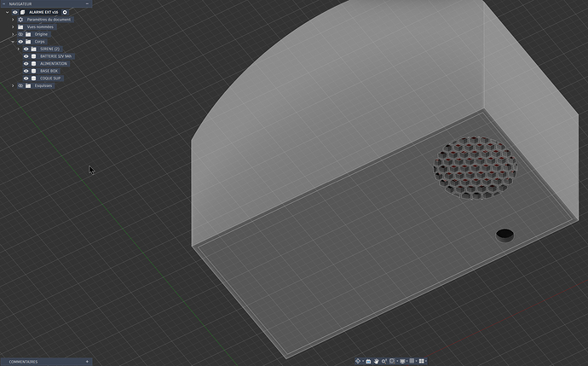
Task: Select COQUE SUP body name
Action: point(50,78)
